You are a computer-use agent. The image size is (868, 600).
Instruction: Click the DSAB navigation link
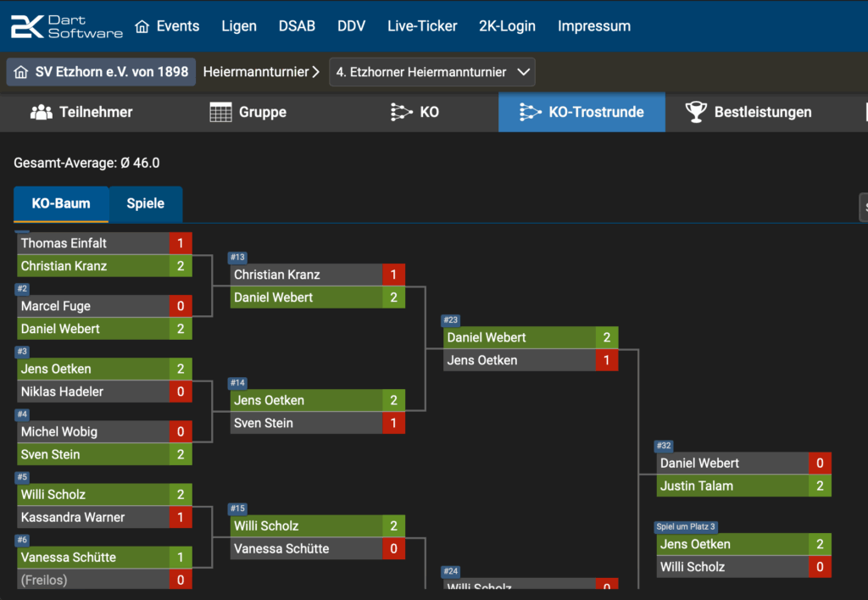pyautogui.click(x=297, y=26)
